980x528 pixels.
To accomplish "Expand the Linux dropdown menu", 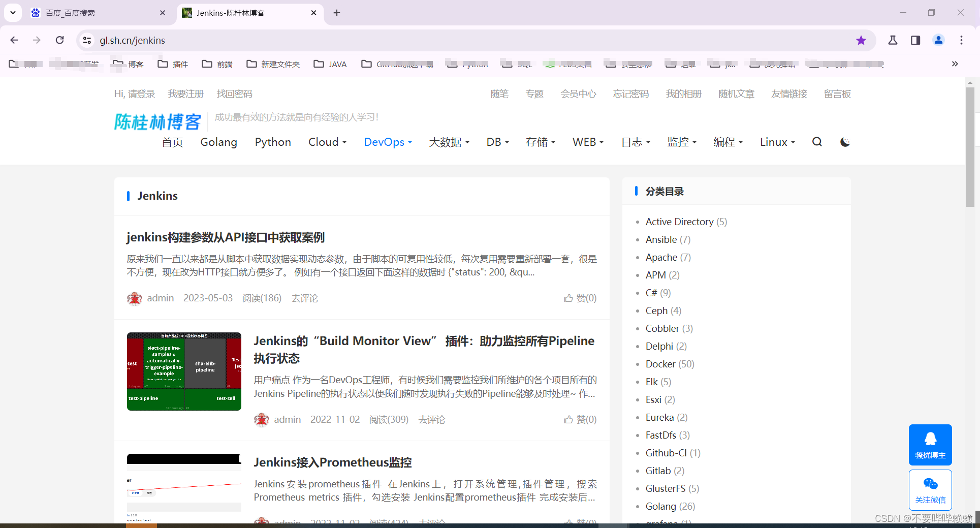I will pyautogui.click(x=777, y=142).
